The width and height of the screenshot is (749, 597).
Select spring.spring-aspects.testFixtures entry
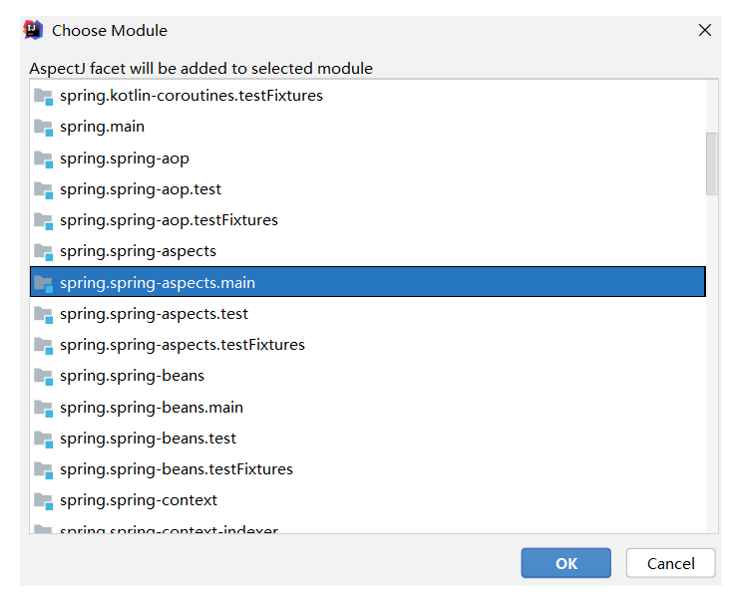182,345
